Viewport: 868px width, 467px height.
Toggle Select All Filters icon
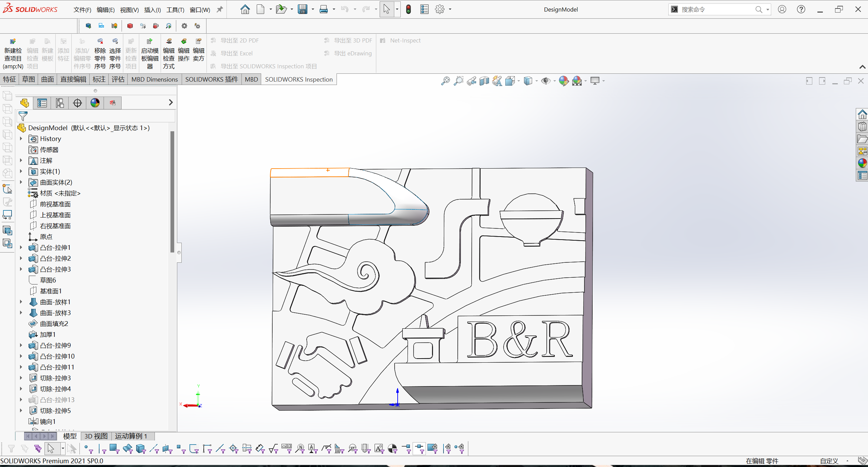pyautogui.click(x=38, y=449)
